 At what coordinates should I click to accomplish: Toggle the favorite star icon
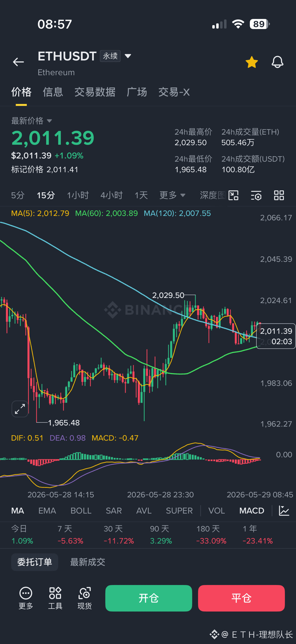coord(252,62)
